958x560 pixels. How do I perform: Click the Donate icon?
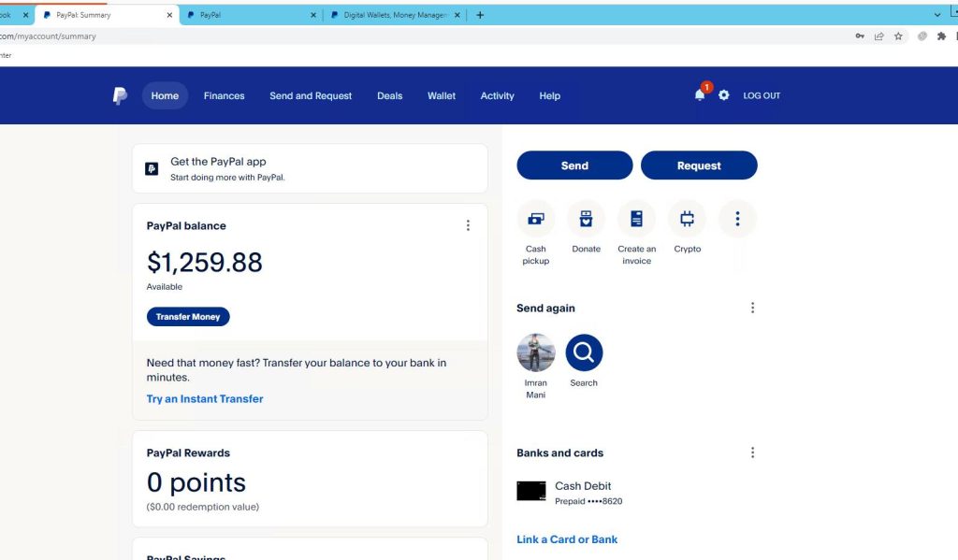pyautogui.click(x=586, y=219)
